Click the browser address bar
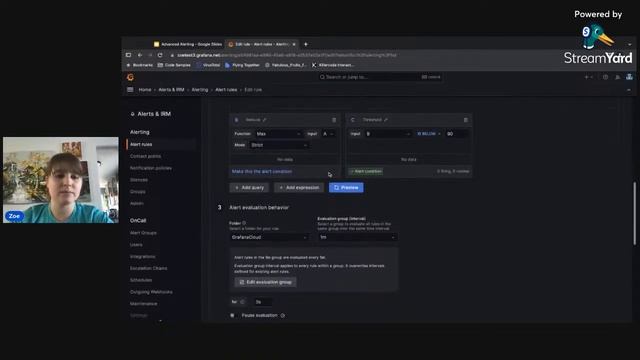 tap(286, 55)
